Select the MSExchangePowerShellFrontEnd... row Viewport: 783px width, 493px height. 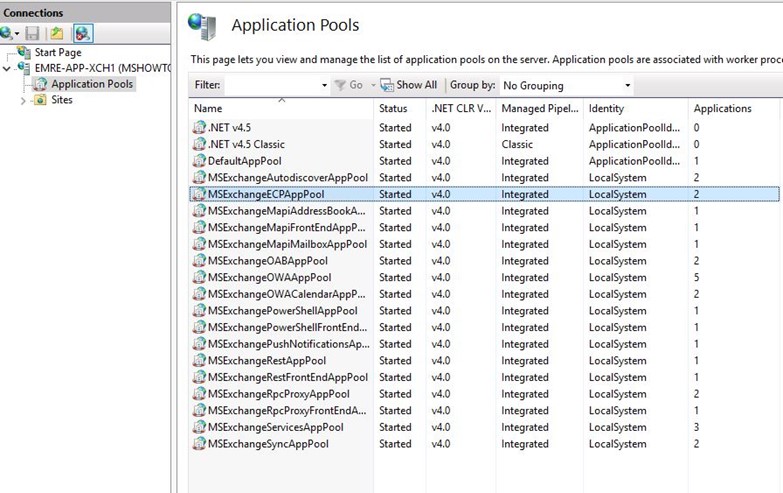pyautogui.click(x=484, y=327)
